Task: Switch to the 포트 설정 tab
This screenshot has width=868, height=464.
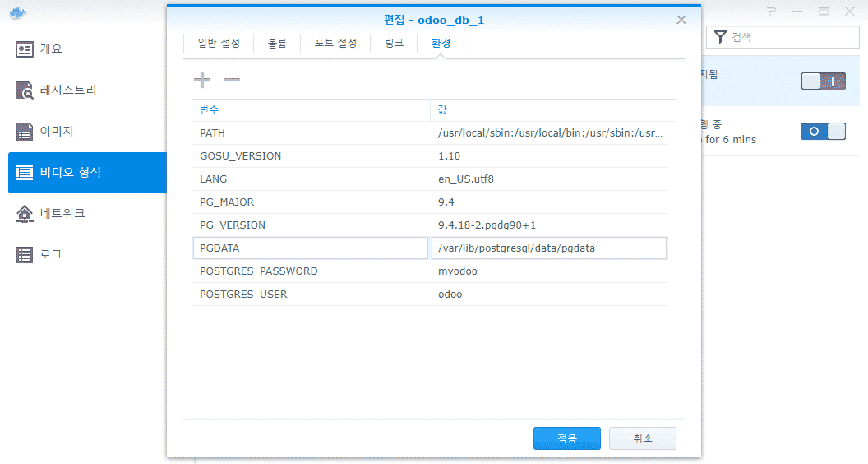Action: click(x=335, y=44)
